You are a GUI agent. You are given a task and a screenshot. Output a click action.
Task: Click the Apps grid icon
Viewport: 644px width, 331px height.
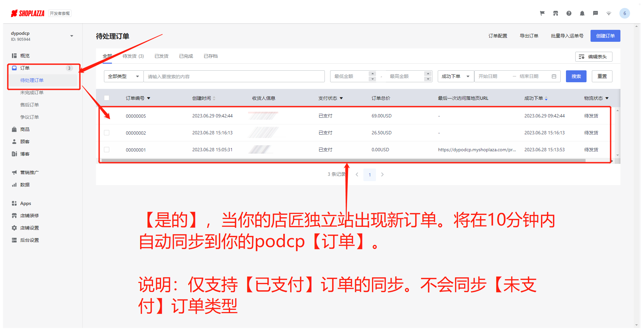click(x=14, y=203)
